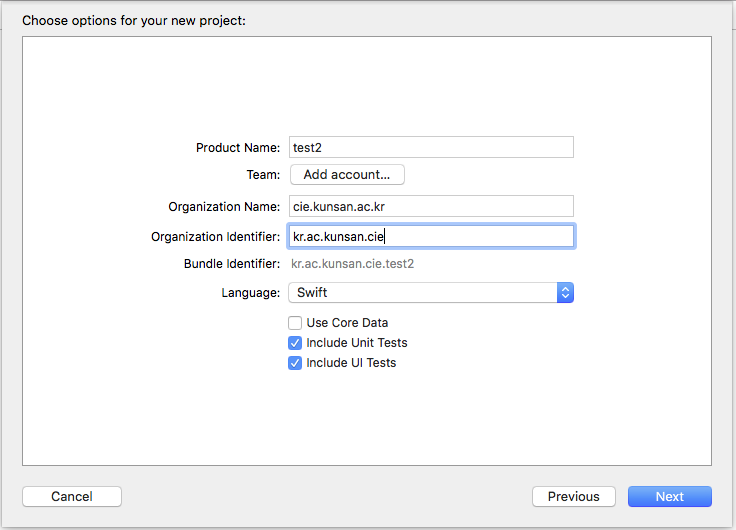Image resolution: width=736 pixels, height=530 pixels.
Task: Click the Product Name text field
Action: (430, 147)
